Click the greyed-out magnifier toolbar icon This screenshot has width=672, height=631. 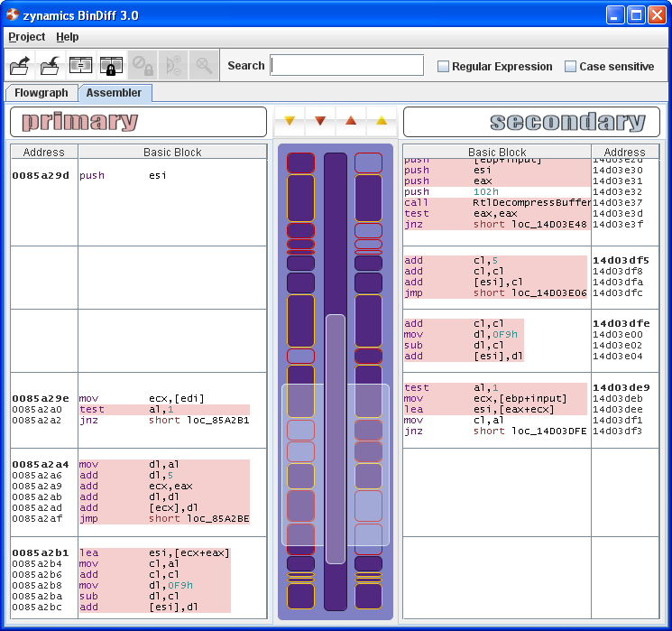(204, 66)
